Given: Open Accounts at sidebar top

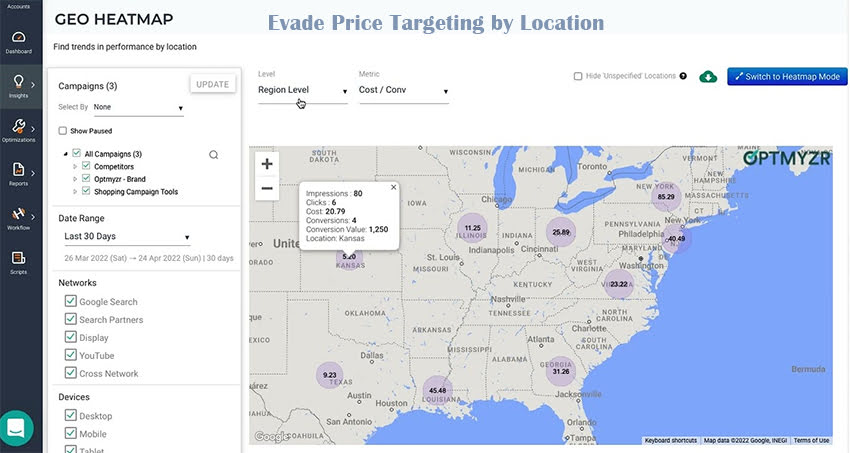Looking at the screenshot, I should pyautogui.click(x=19, y=7).
